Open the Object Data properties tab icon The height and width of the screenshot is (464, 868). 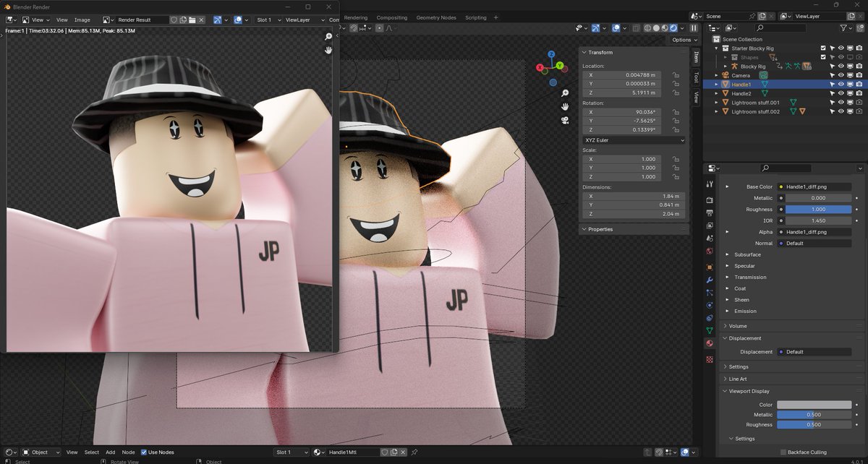tap(710, 330)
